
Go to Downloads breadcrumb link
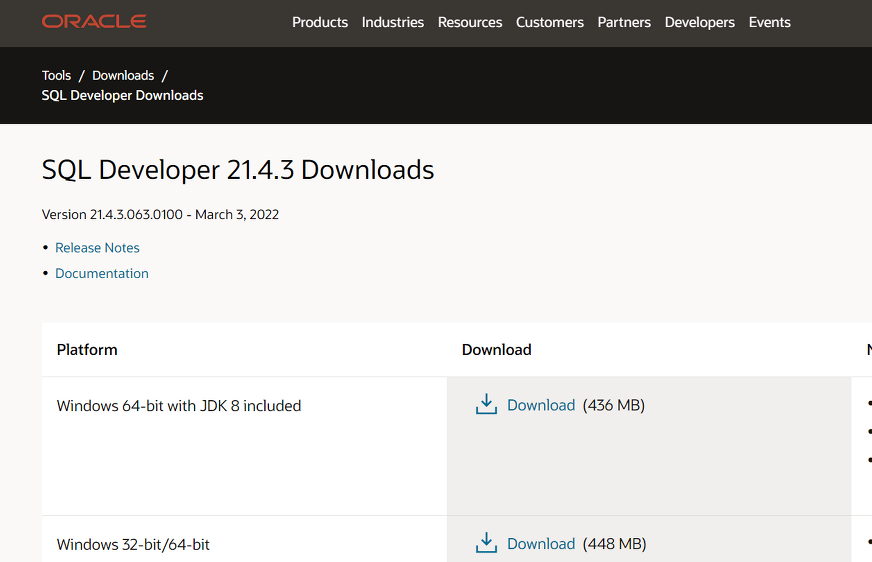tap(123, 76)
